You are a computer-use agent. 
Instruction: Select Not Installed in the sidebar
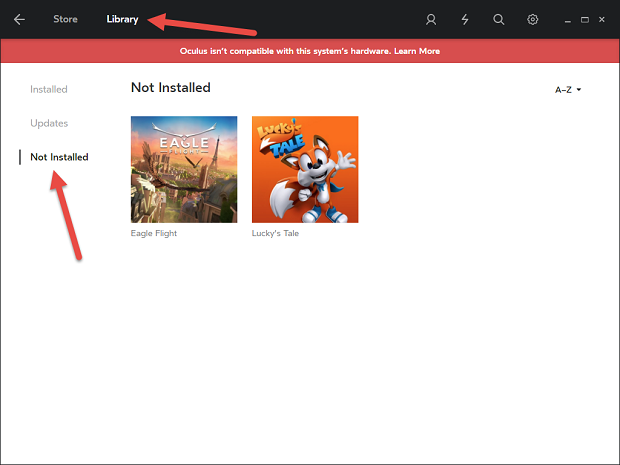point(59,157)
